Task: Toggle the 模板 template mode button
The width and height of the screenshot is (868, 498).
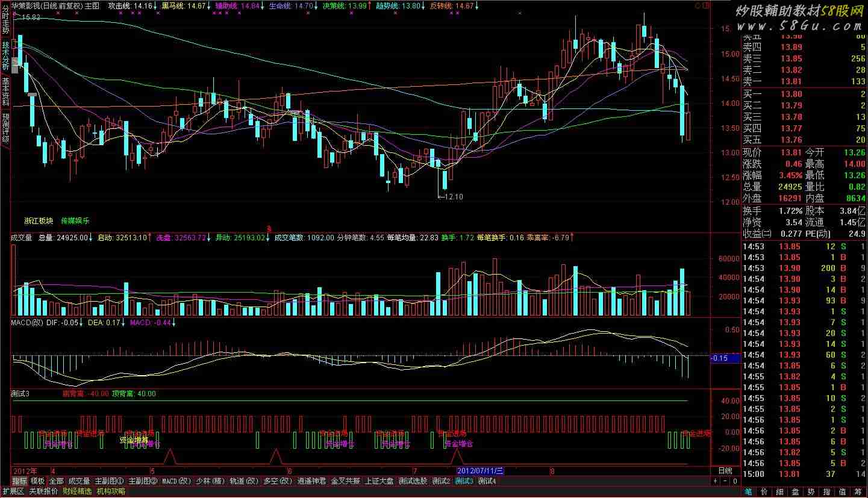Action: coord(37,481)
